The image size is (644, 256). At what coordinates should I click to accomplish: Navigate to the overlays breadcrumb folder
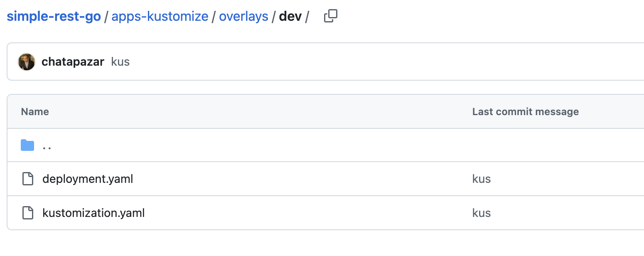[243, 17]
